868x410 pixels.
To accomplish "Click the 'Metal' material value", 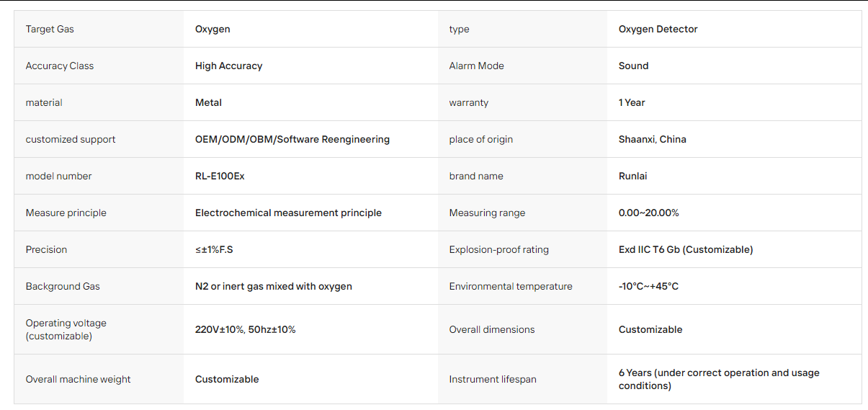I will pyautogui.click(x=208, y=103).
